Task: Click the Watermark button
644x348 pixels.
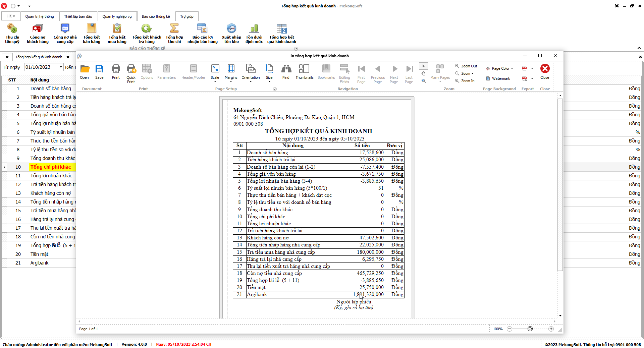Action: click(x=498, y=78)
